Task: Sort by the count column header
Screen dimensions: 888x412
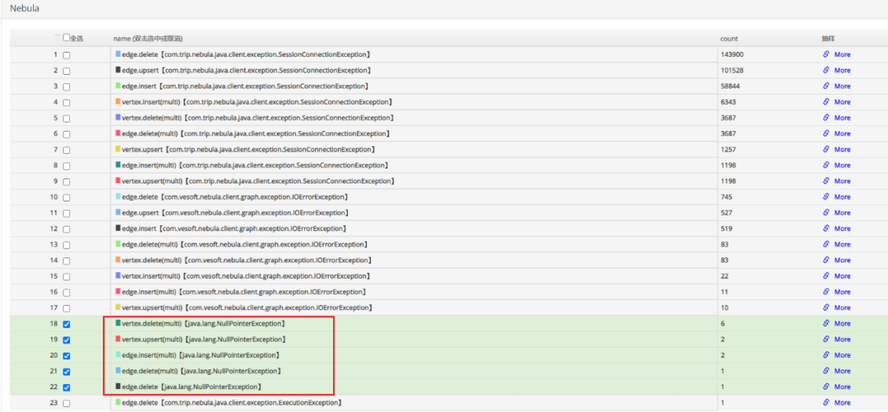Action: pos(729,39)
